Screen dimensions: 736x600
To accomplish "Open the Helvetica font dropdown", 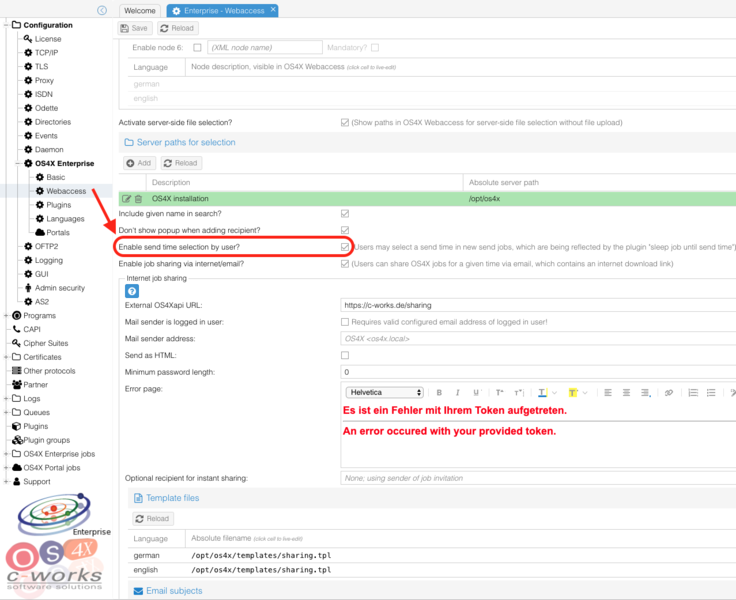I will click(384, 393).
